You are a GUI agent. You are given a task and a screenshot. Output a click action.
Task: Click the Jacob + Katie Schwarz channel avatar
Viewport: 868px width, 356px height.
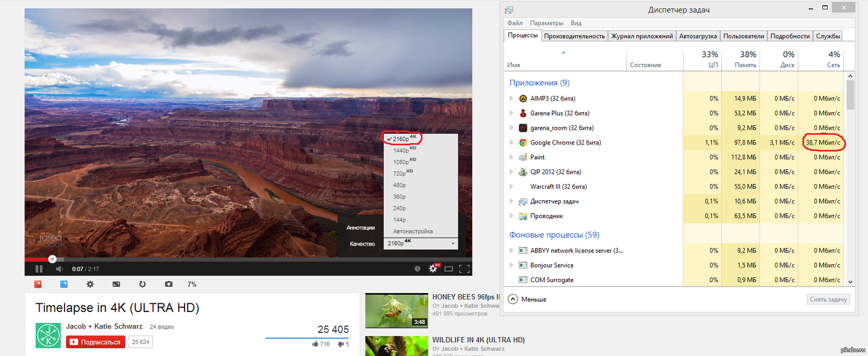(x=48, y=335)
